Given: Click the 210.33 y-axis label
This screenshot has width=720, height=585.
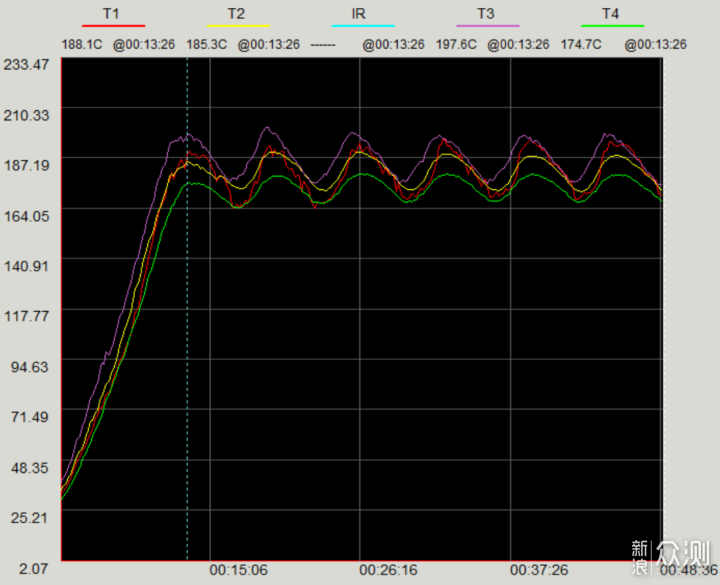Looking at the screenshot, I should pos(26,115).
